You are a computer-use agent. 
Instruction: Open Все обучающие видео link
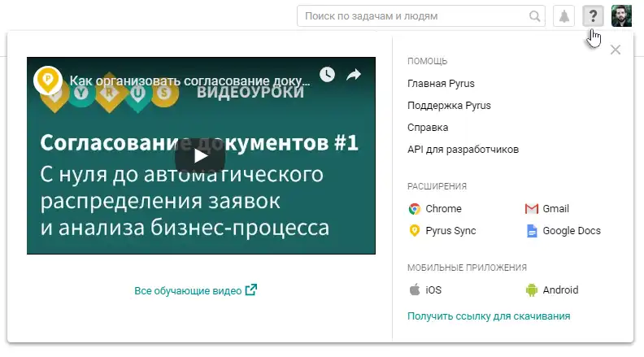(188, 291)
